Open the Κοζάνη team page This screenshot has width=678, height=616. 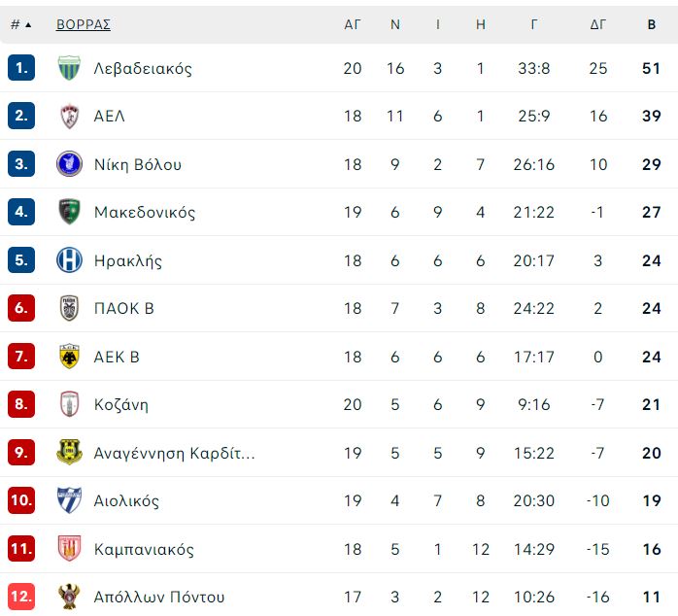coord(121,404)
